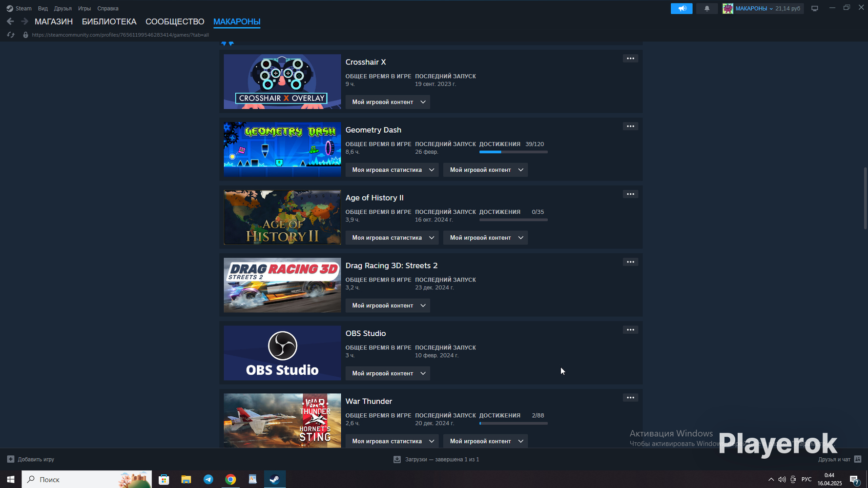Open the Geometry Dash title link
Screen dimensions: 868x488
click(373, 130)
